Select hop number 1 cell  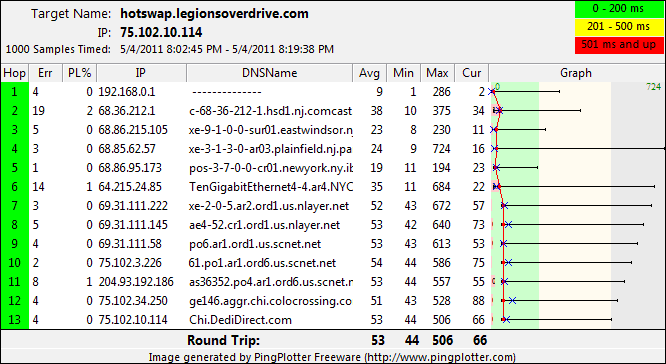point(14,92)
